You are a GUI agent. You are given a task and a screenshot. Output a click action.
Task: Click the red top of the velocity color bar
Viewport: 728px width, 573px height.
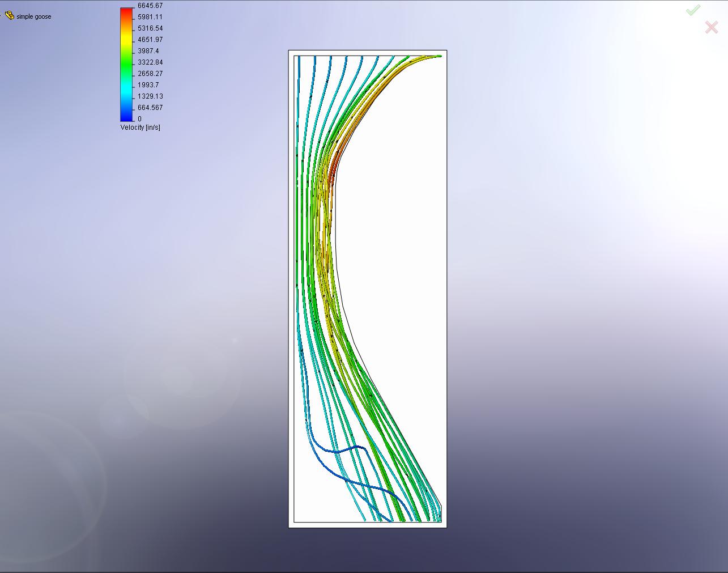[126, 14]
